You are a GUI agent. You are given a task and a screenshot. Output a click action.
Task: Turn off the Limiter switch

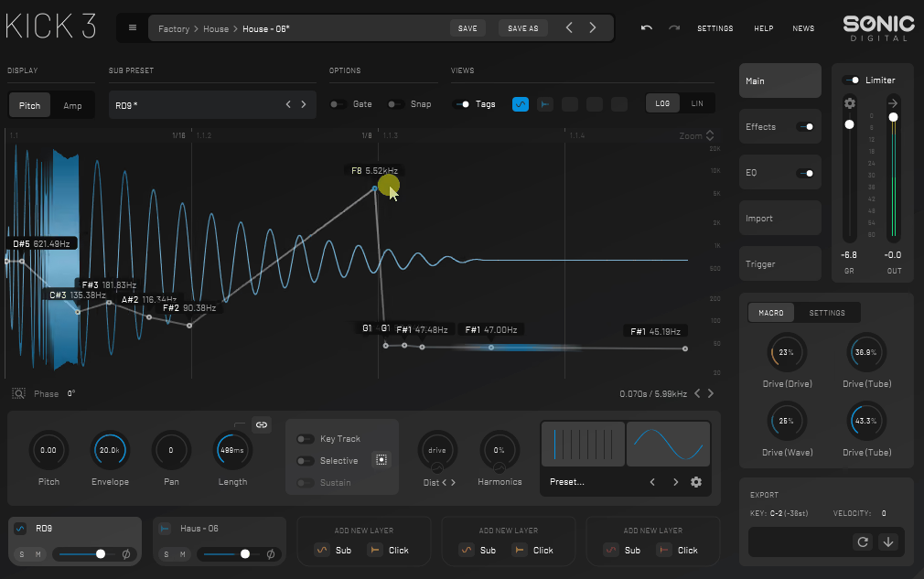click(851, 80)
